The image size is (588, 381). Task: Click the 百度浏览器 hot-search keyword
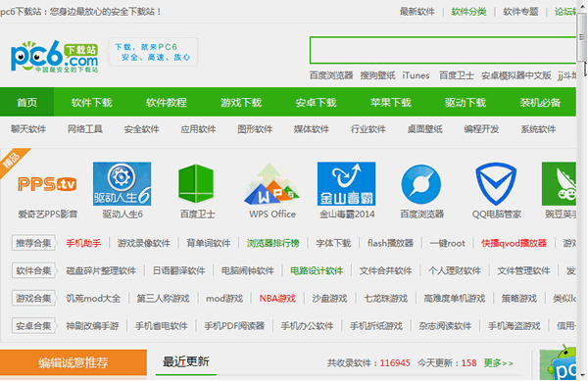coord(331,75)
